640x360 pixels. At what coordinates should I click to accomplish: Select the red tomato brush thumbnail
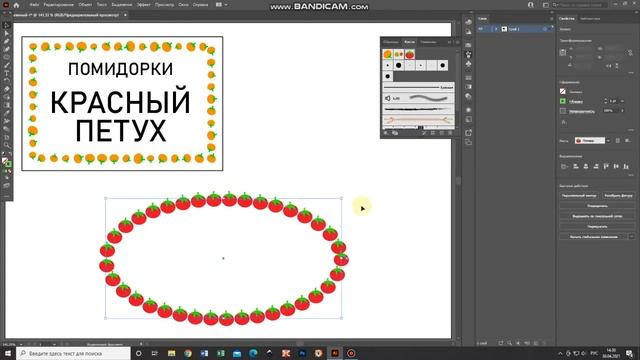pos(410,54)
